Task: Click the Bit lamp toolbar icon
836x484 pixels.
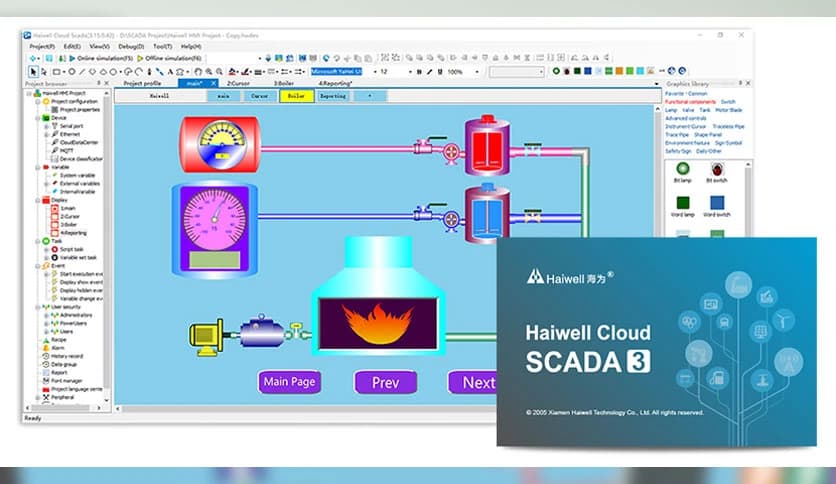Action: [x=556, y=71]
